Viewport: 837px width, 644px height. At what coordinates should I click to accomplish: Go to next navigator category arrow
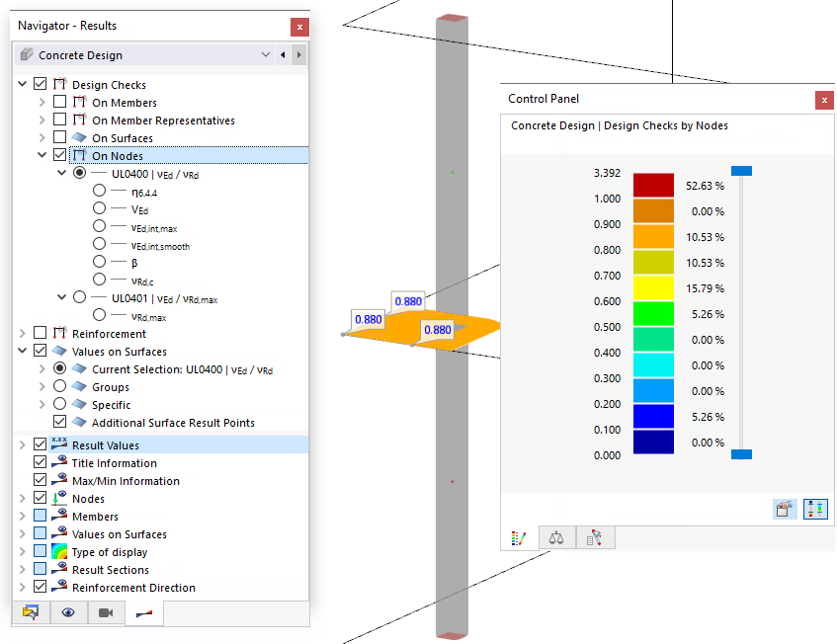298,55
